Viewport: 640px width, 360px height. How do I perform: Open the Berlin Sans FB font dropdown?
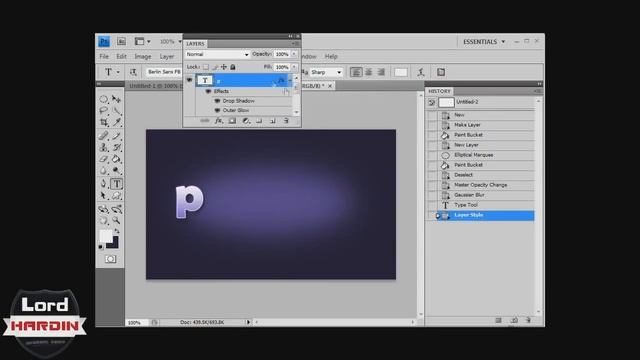[164, 72]
